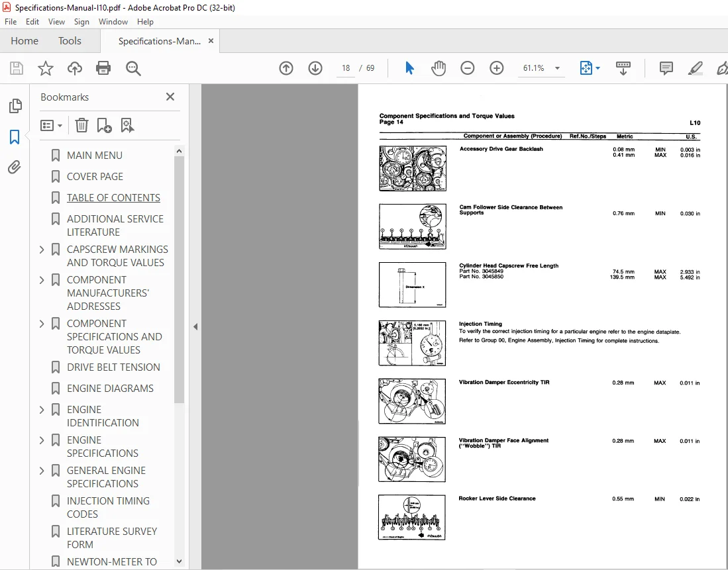This screenshot has height=570, width=728.
Task: Open the Find text magnifier icon
Action: pos(133,68)
